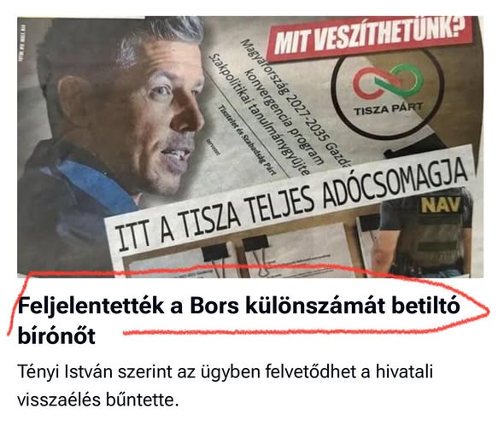Image resolution: width=504 pixels, height=432 pixels.
Task: Click the Tisza Párt infinity logo
Action: pyautogui.click(x=388, y=82)
